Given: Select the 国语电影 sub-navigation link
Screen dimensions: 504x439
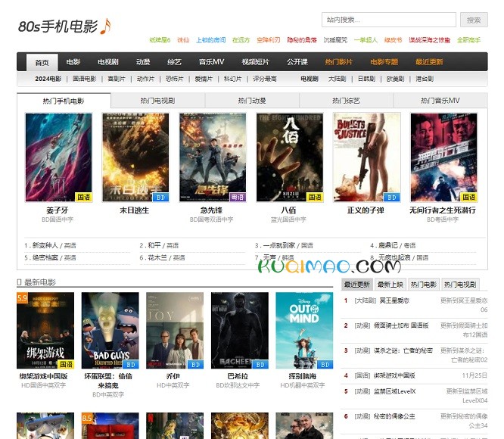Looking at the screenshot, I should [84, 79].
